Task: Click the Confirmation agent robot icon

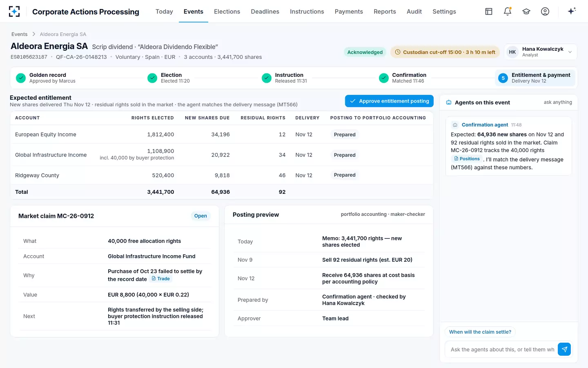Action: coord(455,125)
